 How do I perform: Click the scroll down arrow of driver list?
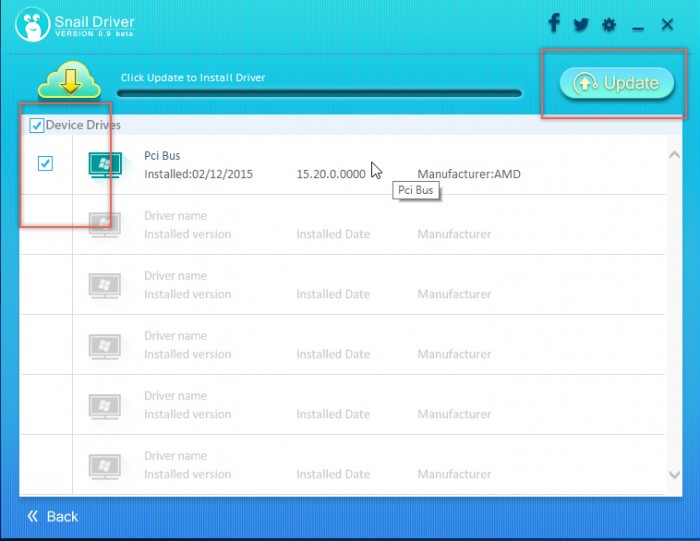[x=674, y=474]
